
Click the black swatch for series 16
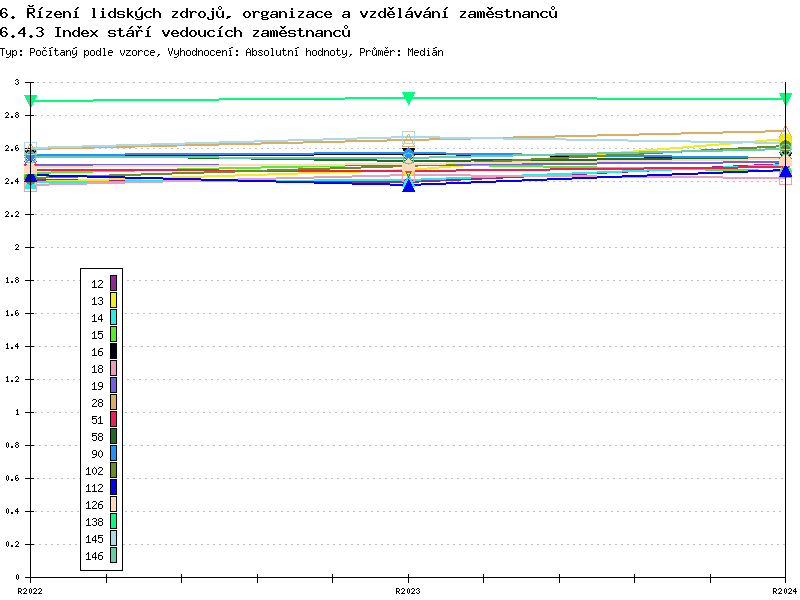coord(114,351)
